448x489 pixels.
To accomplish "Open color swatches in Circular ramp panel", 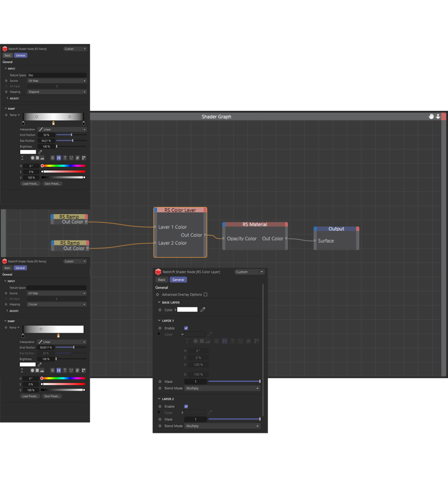I will (84, 370).
